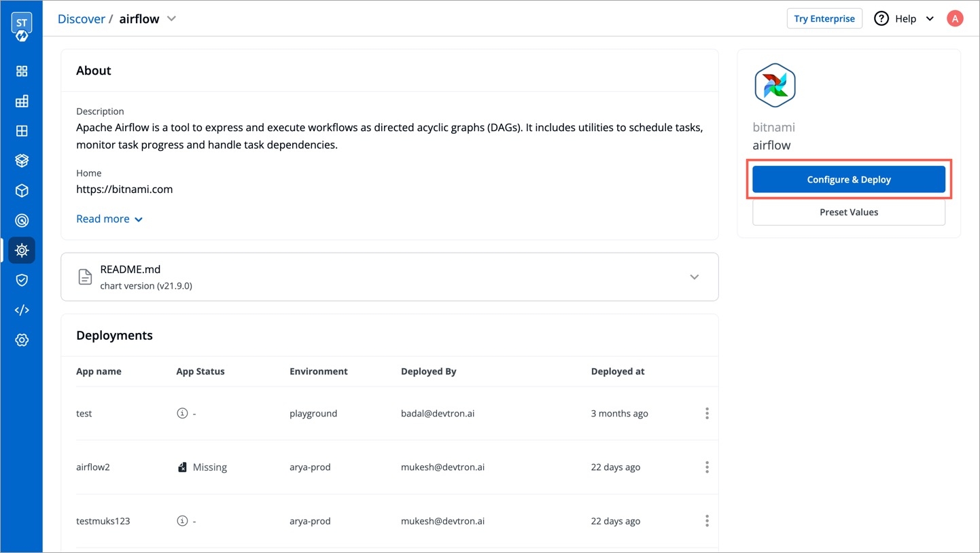The height and width of the screenshot is (553, 980).
Task: Click the Preset Values button
Action: (x=848, y=212)
